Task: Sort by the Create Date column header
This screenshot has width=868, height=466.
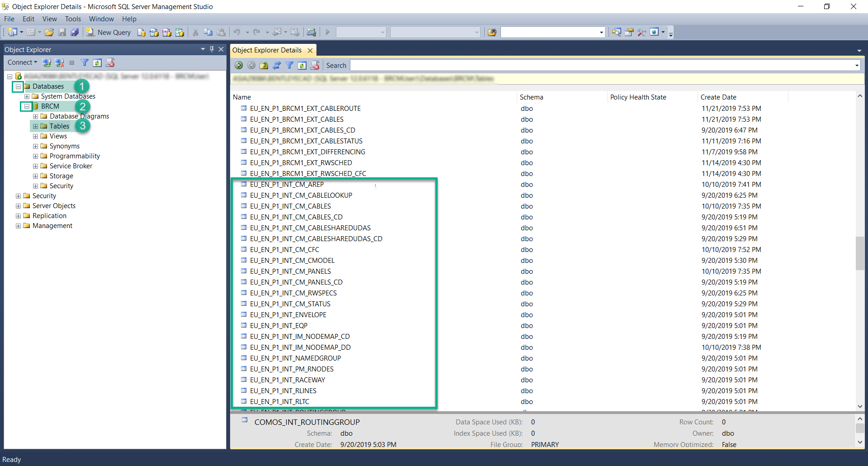Action: pyautogui.click(x=743, y=97)
